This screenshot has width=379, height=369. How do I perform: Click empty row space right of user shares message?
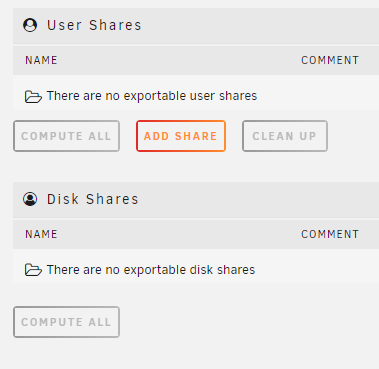coord(318,96)
